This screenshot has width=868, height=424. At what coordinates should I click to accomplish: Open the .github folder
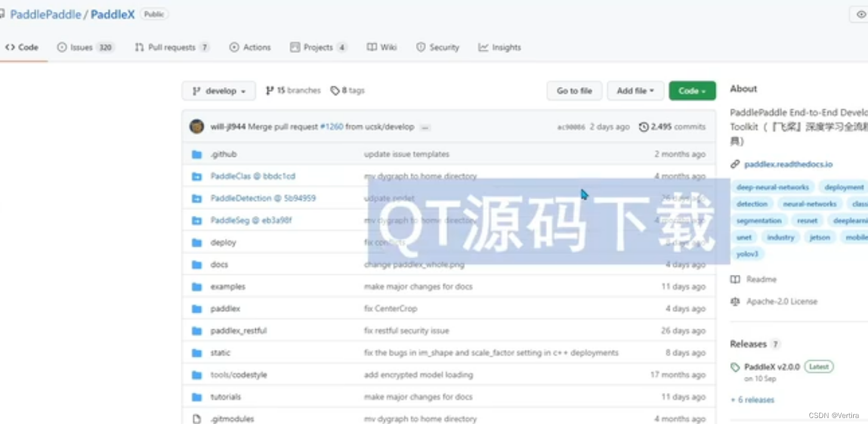point(224,154)
